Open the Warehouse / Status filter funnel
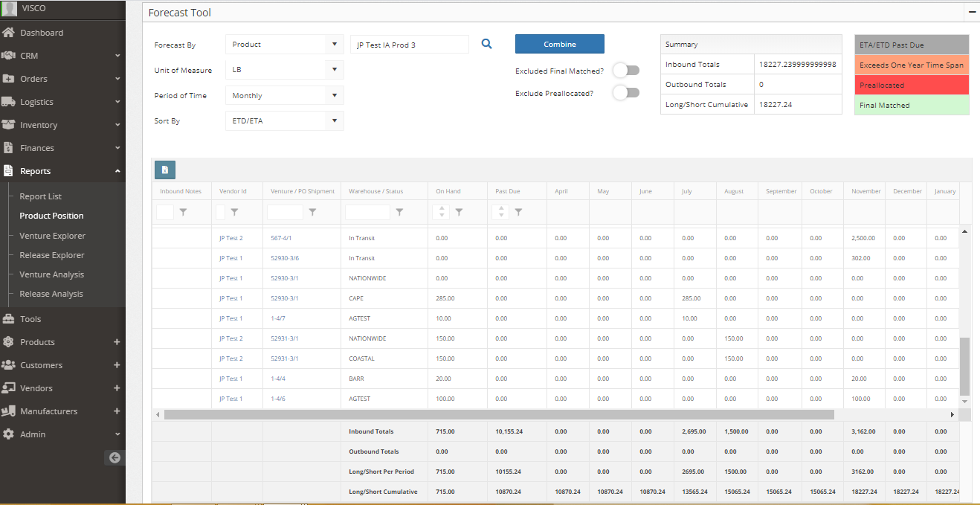Image resolution: width=980 pixels, height=505 pixels. [x=399, y=212]
